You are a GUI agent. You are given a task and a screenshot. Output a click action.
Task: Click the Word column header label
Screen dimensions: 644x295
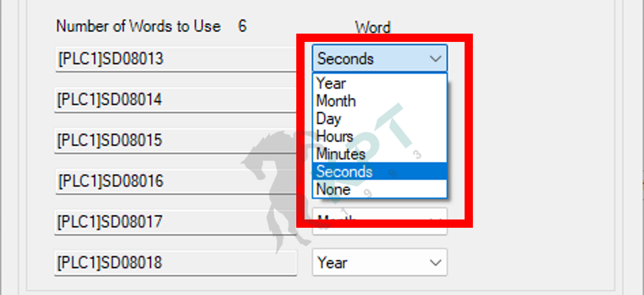(372, 27)
